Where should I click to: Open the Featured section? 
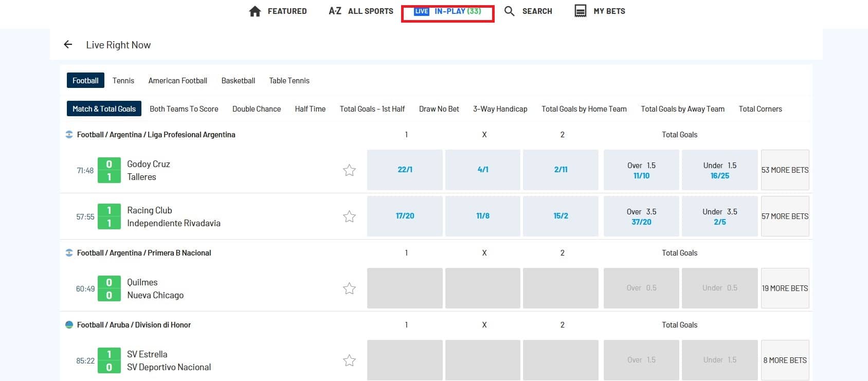(278, 11)
